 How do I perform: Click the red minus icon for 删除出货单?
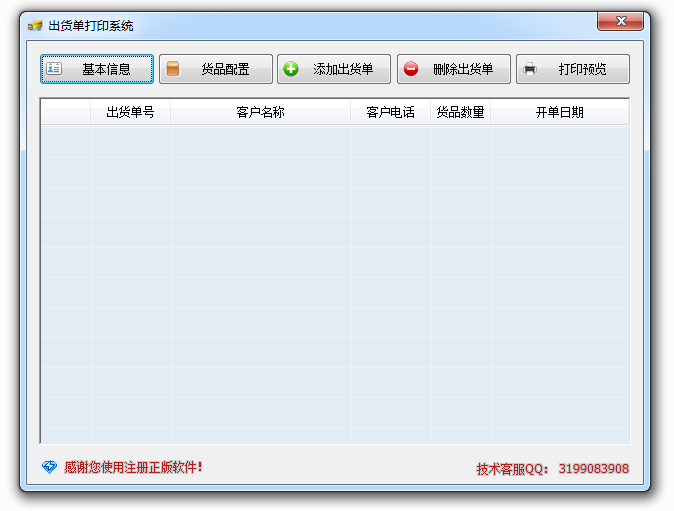[x=411, y=69]
